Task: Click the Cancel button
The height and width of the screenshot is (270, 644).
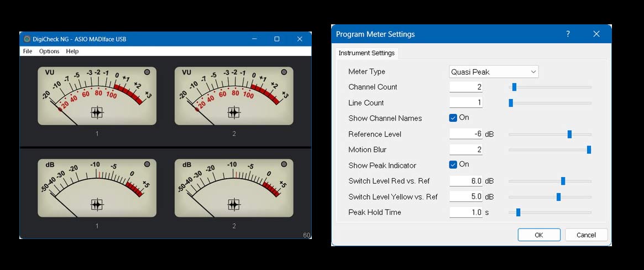Action: pyautogui.click(x=586, y=235)
